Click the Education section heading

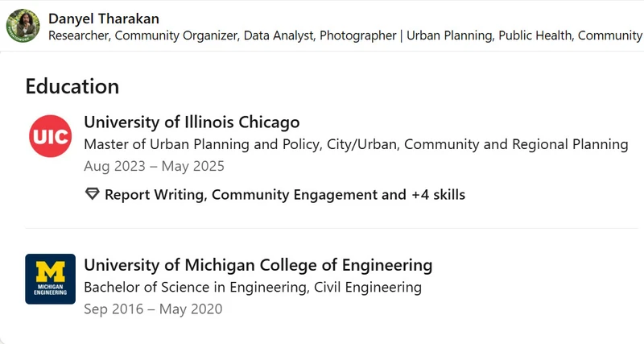coord(72,86)
